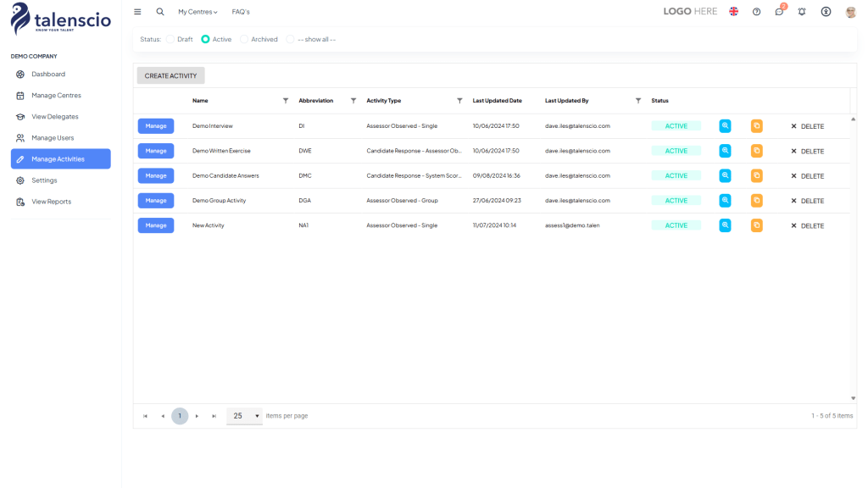The width and height of the screenshot is (868, 488).
Task: Open Manage Activities in the sidebar
Action: [x=61, y=158]
